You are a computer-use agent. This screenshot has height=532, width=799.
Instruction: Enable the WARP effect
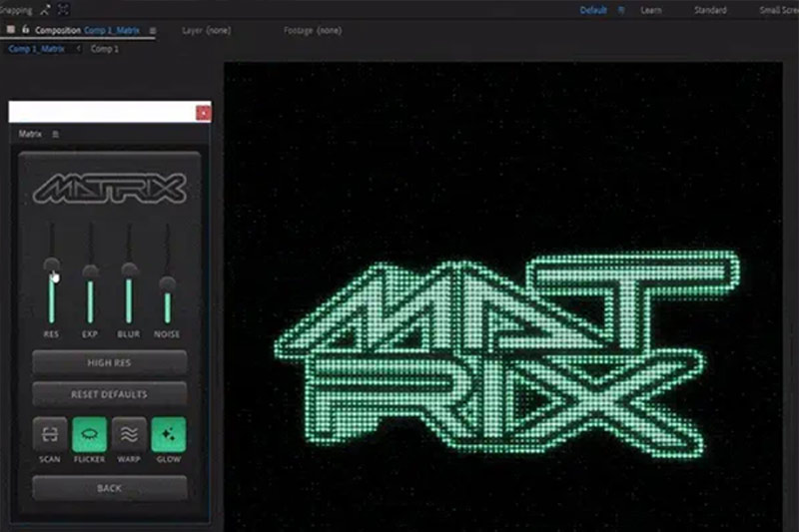(x=128, y=435)
